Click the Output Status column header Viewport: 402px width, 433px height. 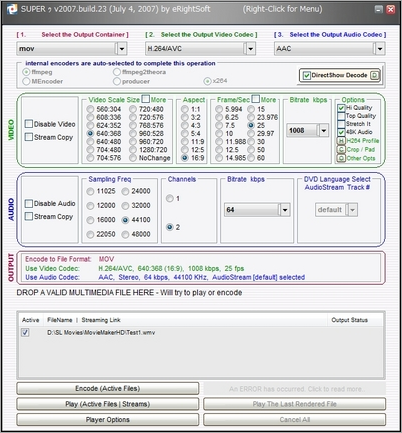[349, 320]
